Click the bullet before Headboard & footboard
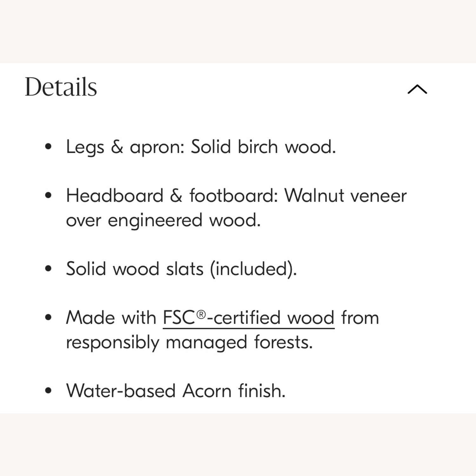The width and height of the screenshot is (476, 476). 48,195
